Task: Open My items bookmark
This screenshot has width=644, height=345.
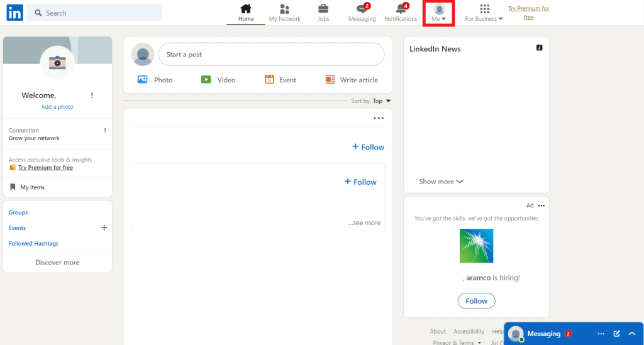Action: click(27, 187)
